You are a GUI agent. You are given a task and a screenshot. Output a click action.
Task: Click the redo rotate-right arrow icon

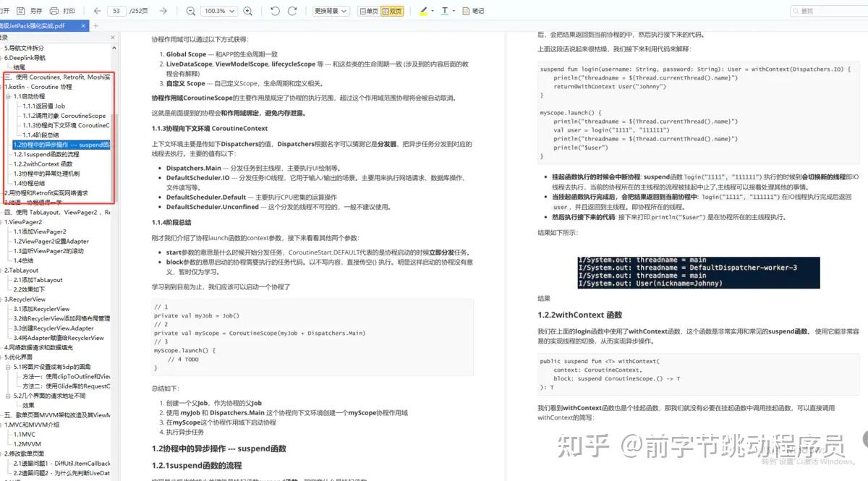click(x=292, y=11)
